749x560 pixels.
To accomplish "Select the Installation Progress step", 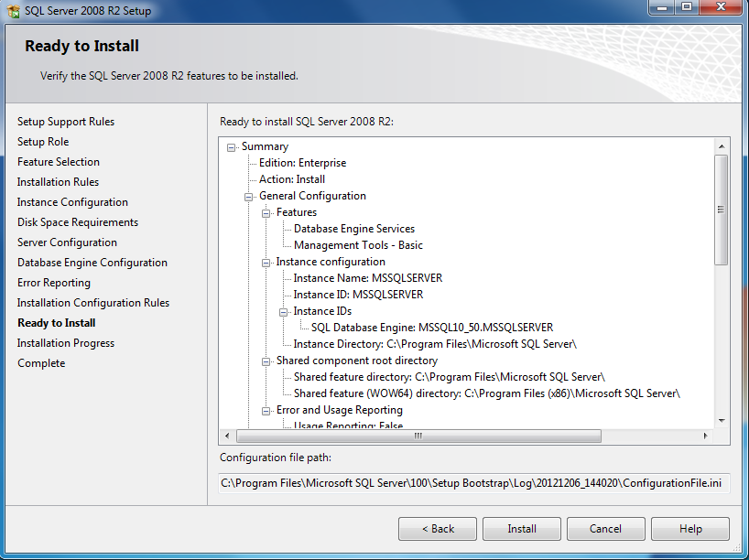I will [x=66, y=343].
